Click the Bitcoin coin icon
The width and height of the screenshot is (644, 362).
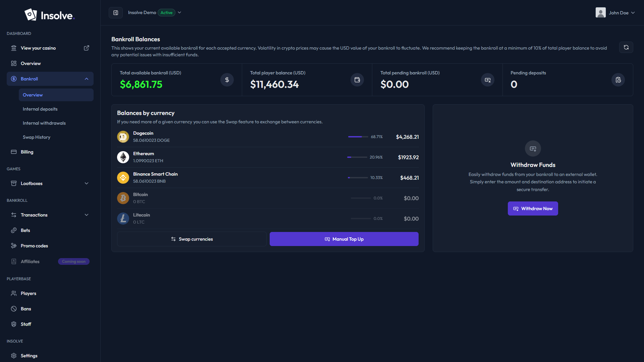[x=123, y=198]
